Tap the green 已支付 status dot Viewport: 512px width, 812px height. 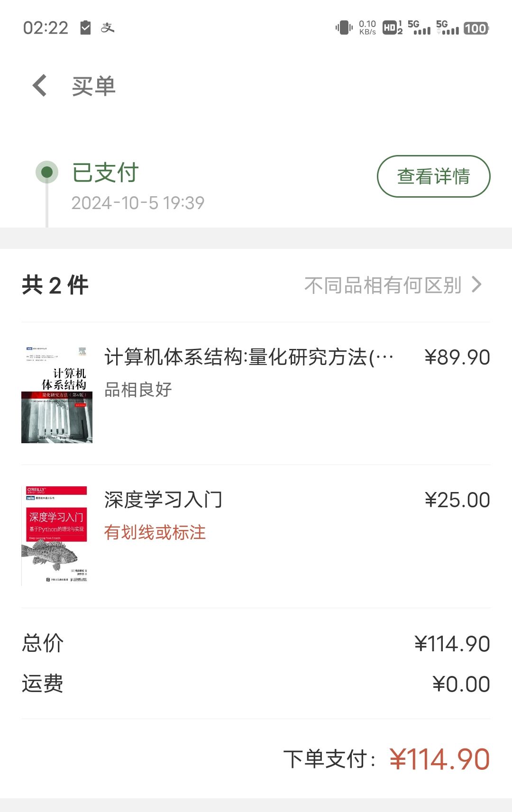coord(47,172)
